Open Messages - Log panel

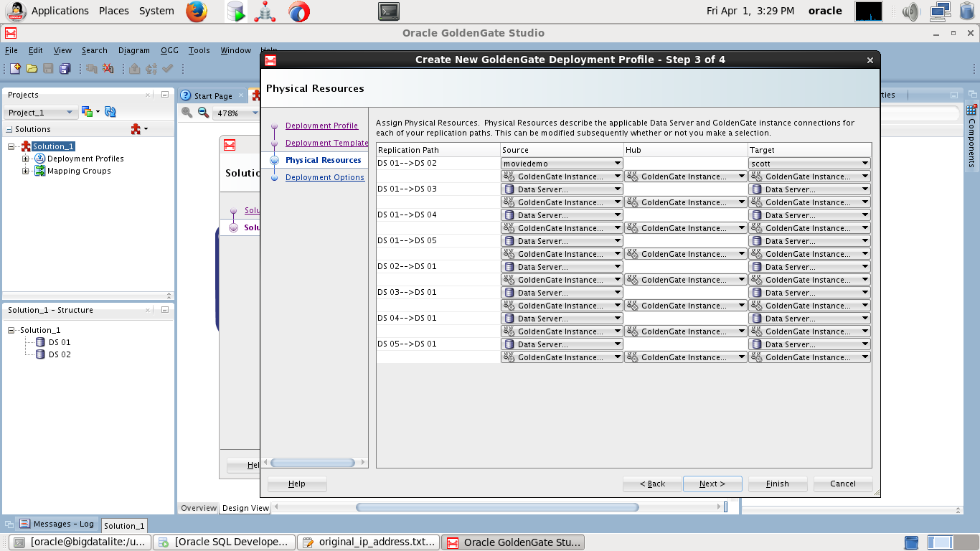tap(56, 524)
